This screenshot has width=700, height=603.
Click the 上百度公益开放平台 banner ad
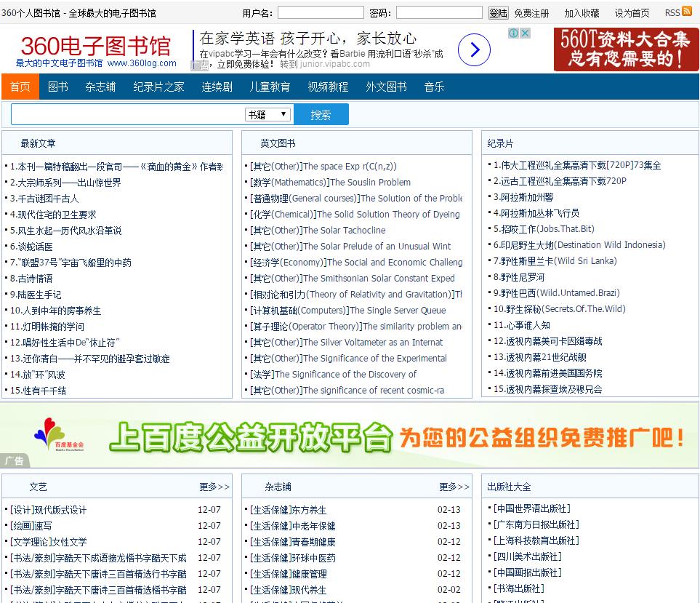[x=350, y=436]
